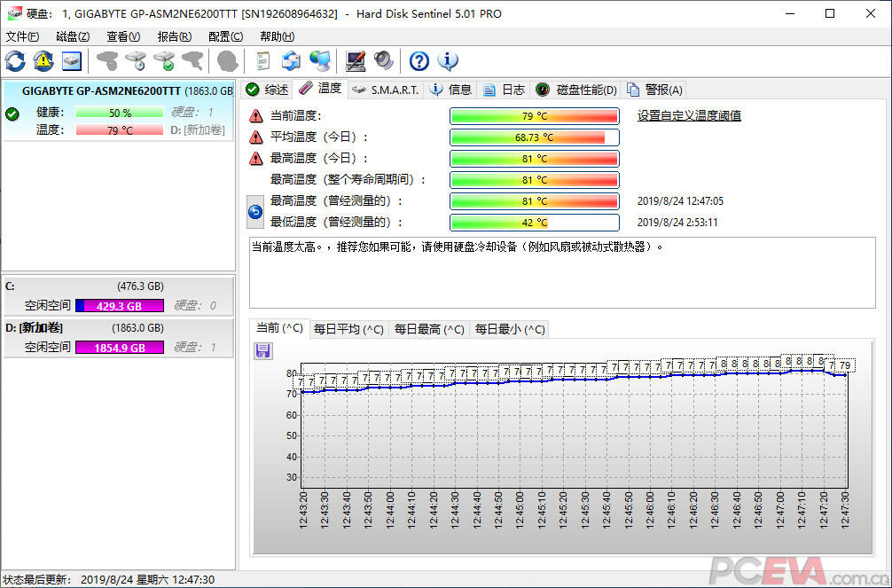Open the 信息 tab
The image size is (892, 588).
point(451,90)
